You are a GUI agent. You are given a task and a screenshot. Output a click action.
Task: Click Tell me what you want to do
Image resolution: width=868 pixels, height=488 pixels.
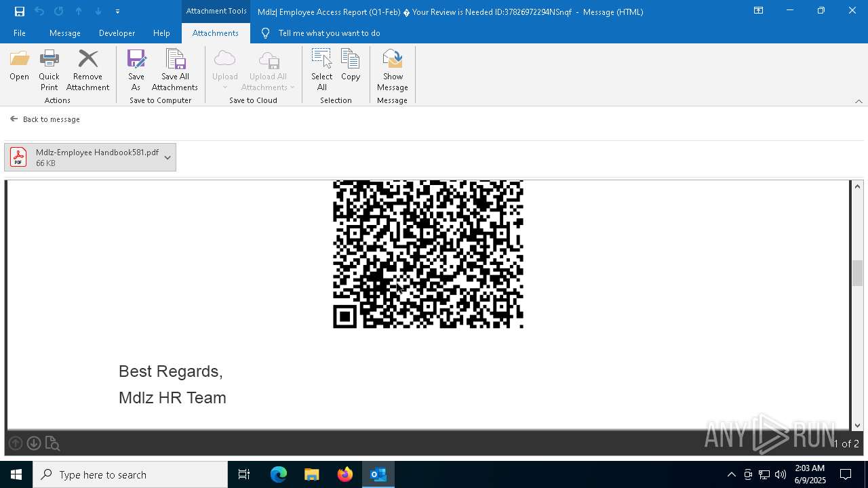329,33
